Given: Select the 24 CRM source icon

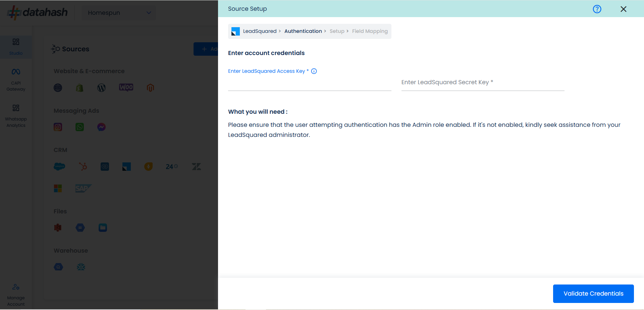Looking at the screenshot, I should pyautogui.click(x=172, y=166).
